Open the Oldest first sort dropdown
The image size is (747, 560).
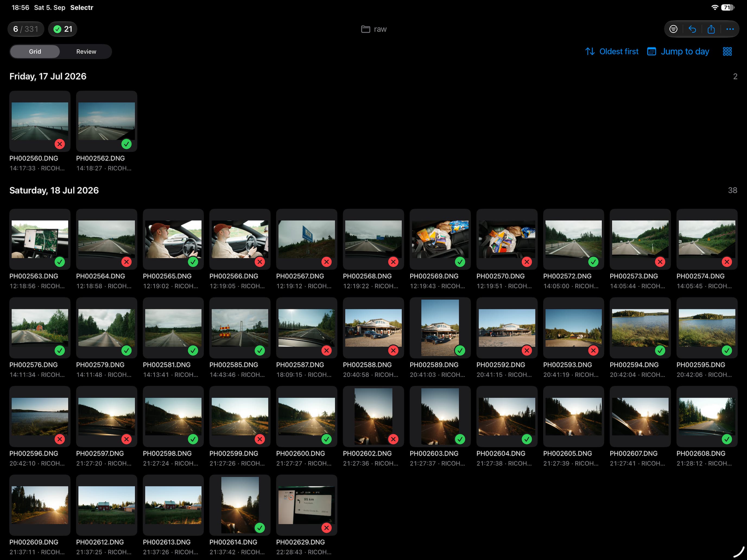pos(612,51)
